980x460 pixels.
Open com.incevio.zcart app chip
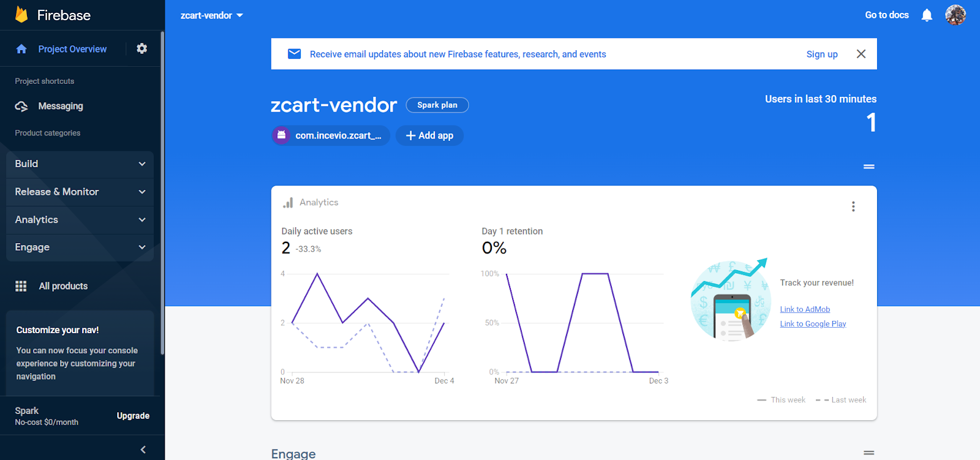pos(331,135)
